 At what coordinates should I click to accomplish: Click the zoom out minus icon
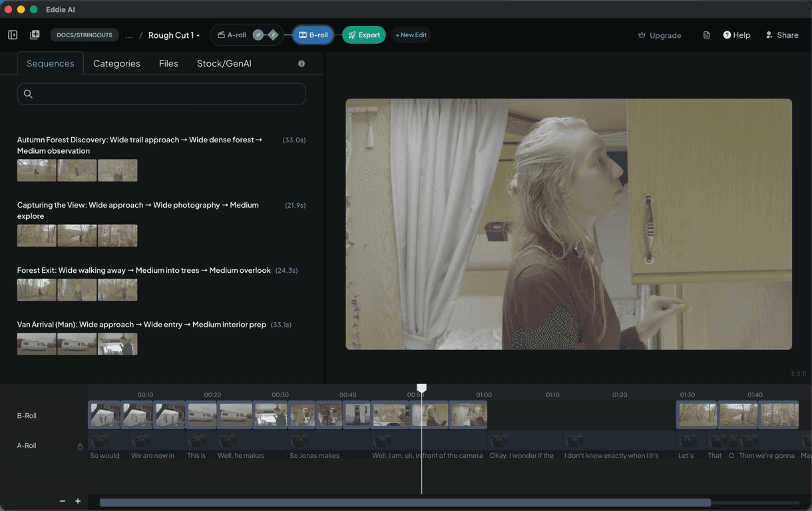[x=63, y=501]
